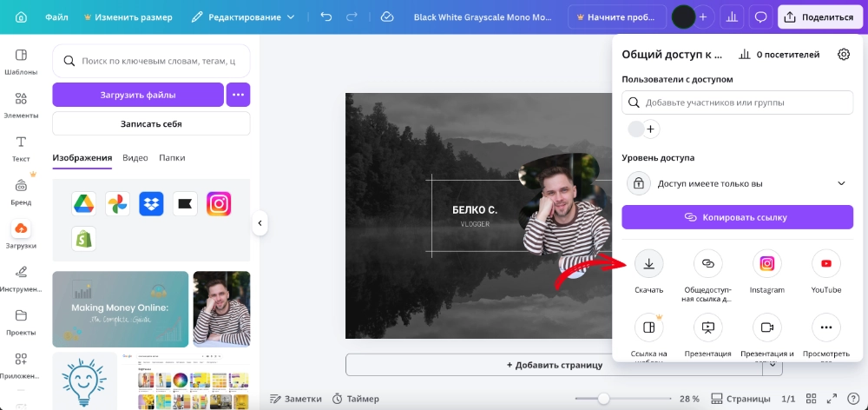868x410 pixels.
Task: Select БЕЛКО С. text on canvas
Action: click(x=475, y=210)
